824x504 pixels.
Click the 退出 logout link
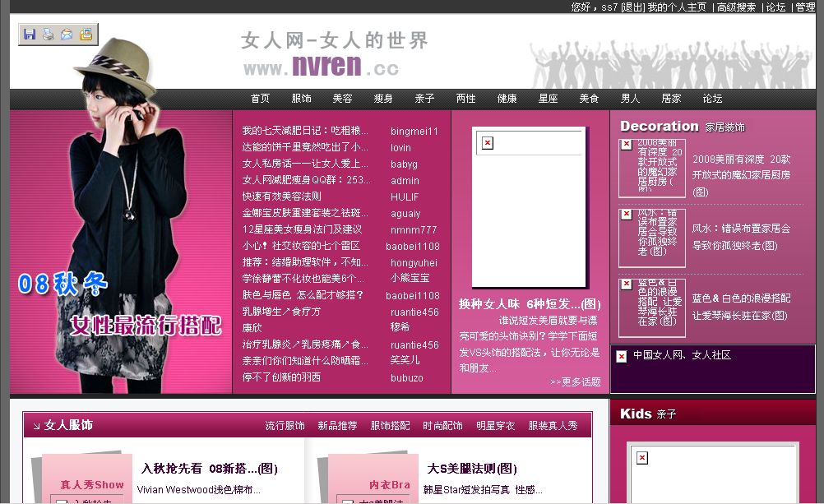click(x=632, y=7)
